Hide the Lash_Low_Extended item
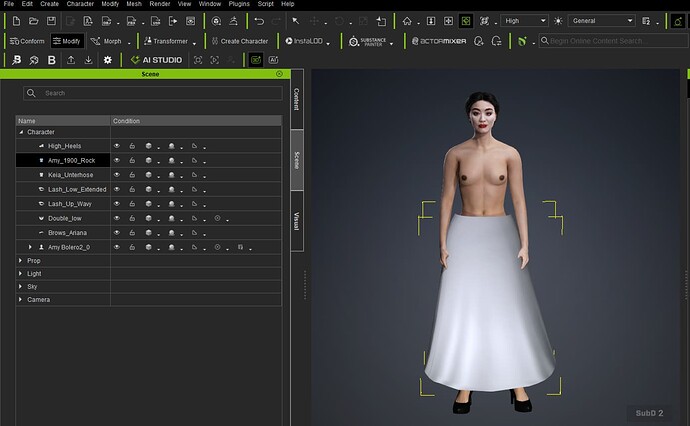Image resolution: width=690 pixels, height=426 pixels. pos(117,189)
